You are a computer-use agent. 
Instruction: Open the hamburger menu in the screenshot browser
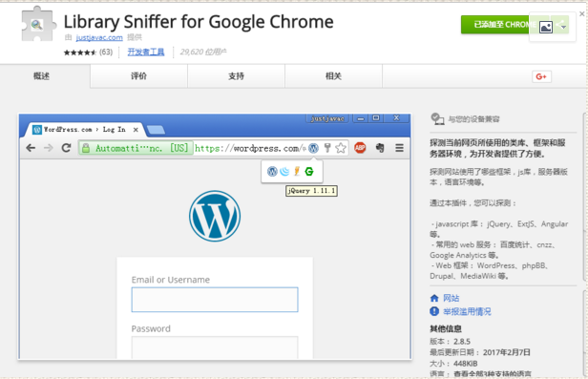point(399,148)
